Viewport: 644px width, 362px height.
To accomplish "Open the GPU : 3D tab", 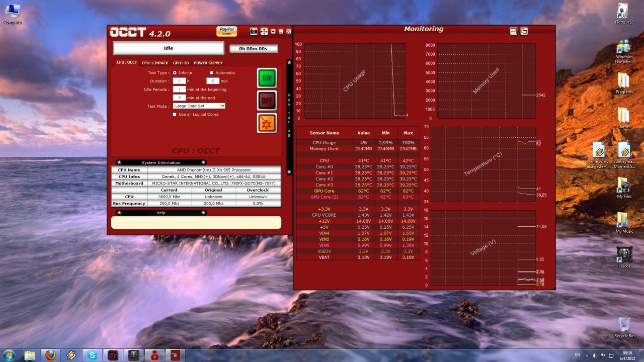I will pyautogui.click(x=181, y=63).
